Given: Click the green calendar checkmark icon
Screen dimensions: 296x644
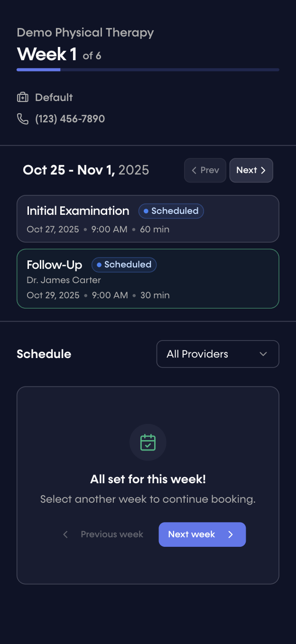Looking at the screenshot, I should click(148, 442).
